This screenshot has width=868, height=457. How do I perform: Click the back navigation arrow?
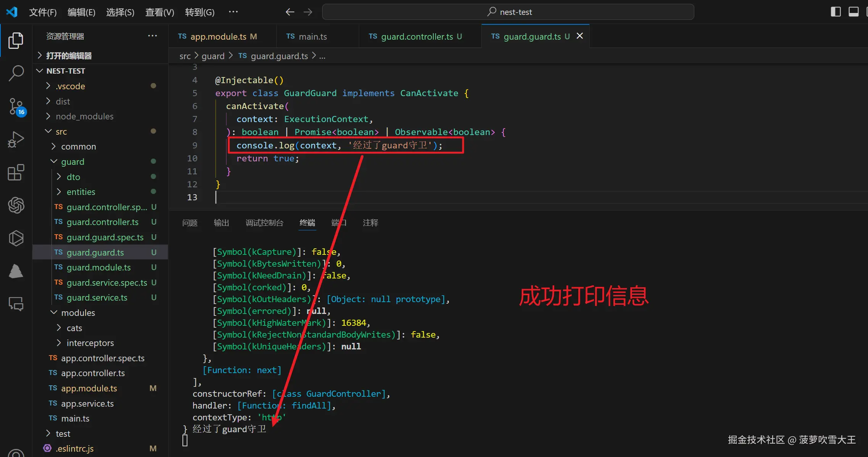click(x=290, y=12)
